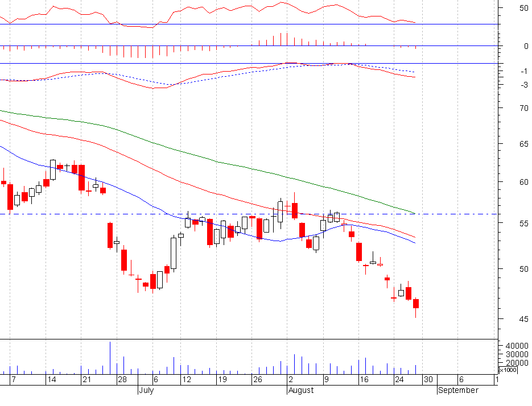Select the '30' date label on time axis
532x406 pixels.
428,379
